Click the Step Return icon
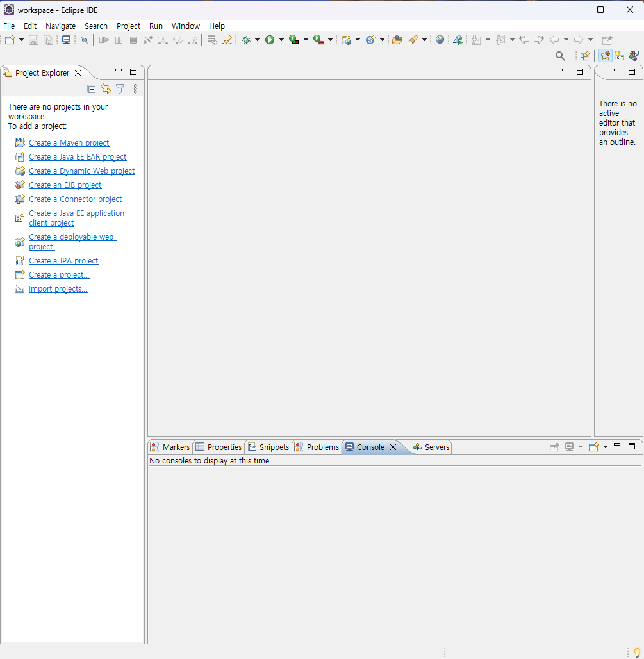 tap(193, 40)
